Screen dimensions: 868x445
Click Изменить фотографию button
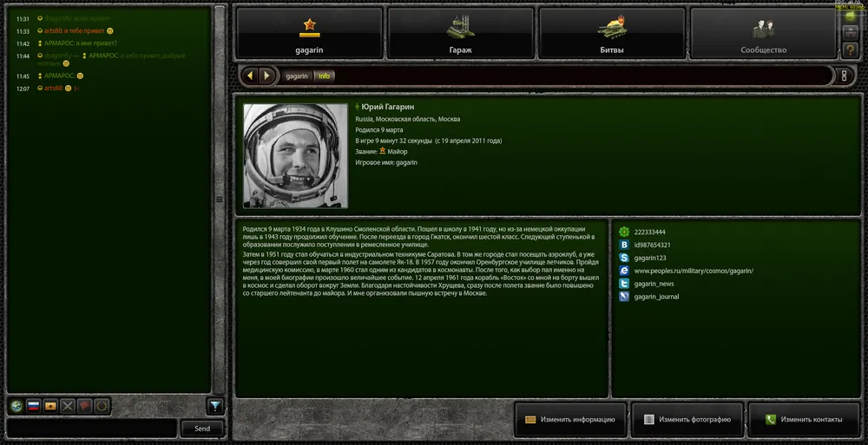[687, 420]
